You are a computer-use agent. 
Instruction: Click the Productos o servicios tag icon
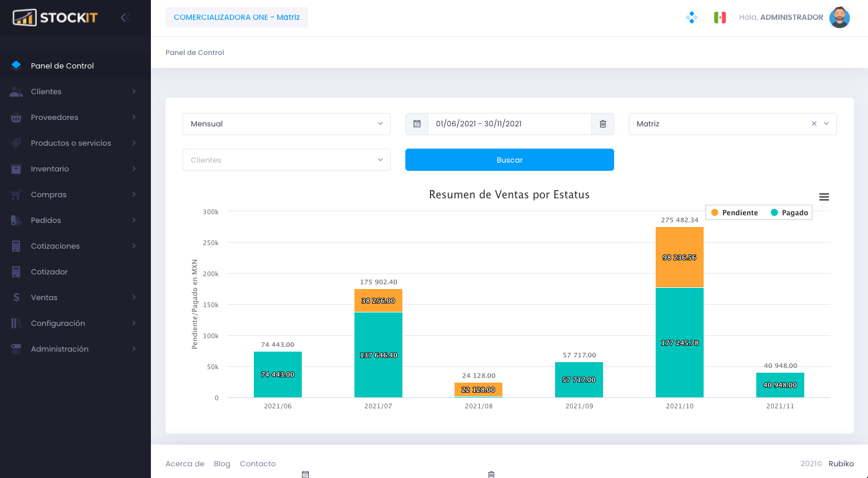click(16, 143)
